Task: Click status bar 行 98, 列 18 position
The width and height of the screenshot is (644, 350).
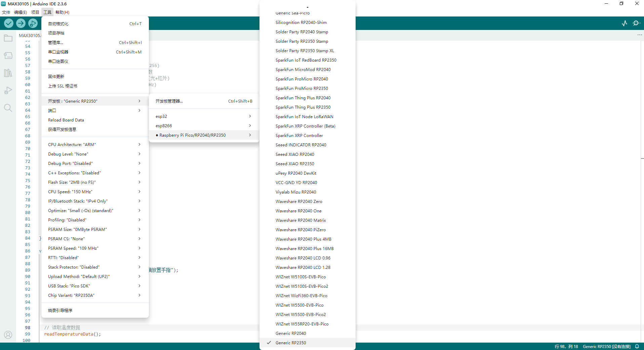Action: pos(566,346)
